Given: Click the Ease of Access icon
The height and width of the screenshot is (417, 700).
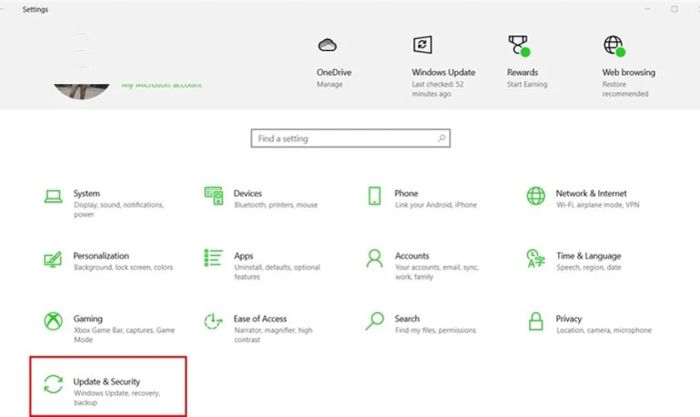Looking at the screenshot, I should coord(213,321).
